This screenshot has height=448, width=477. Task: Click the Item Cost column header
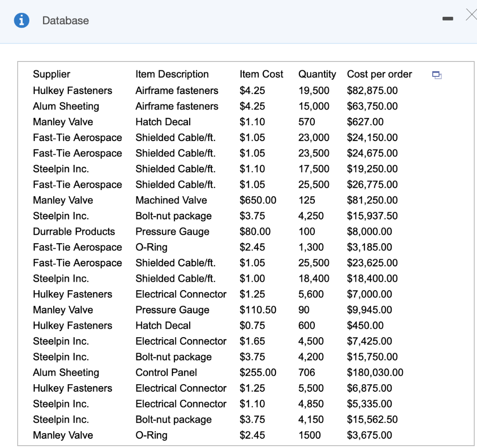(261, 74)
